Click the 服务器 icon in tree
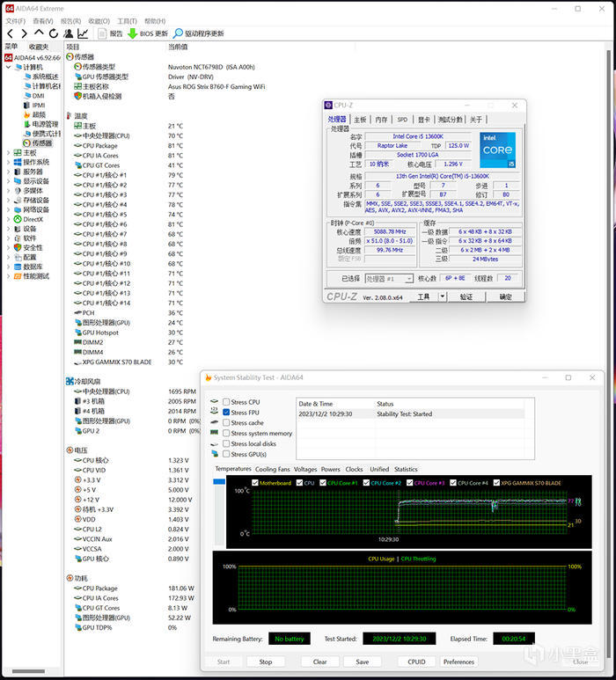Viewport: 616px width, 680px height. pyautogui.click(x=18, y=172)
